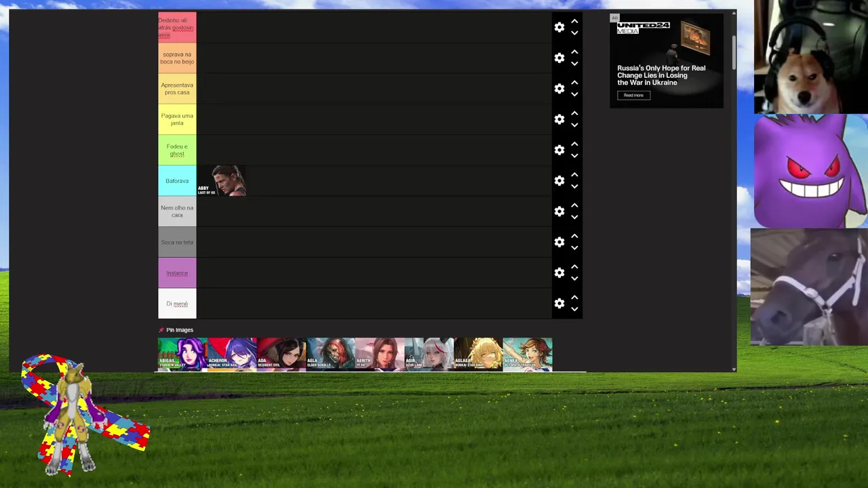Open settings gear for the Instance row
Screen dimensions: 868x488
(559, 273)
